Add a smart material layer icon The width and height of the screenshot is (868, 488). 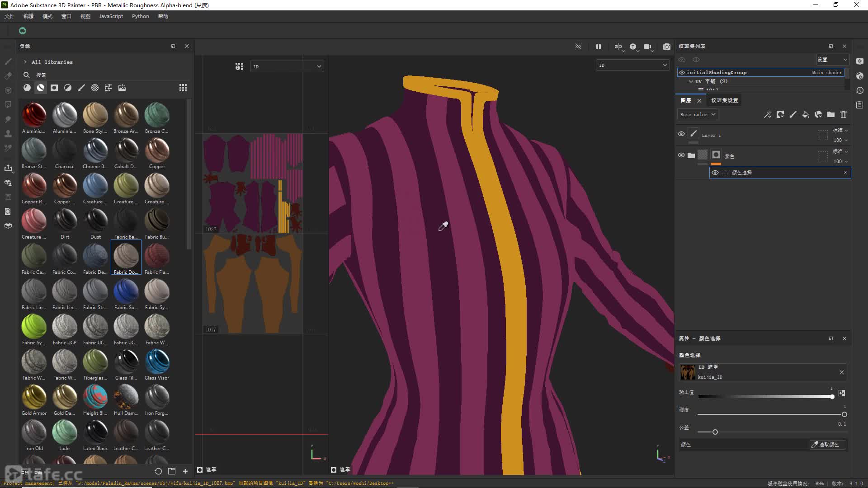tap(818, 115)
